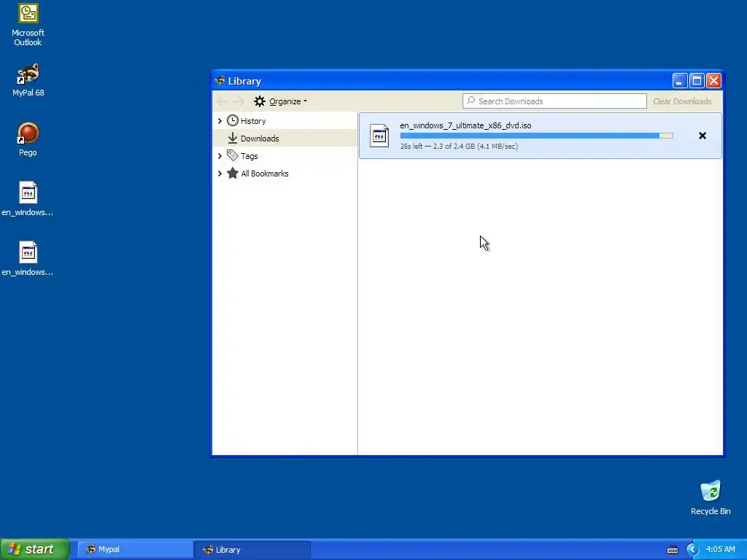Expand the Tags tree node
This screenshot has width=747, height=560.
click(x=220, y=156)
